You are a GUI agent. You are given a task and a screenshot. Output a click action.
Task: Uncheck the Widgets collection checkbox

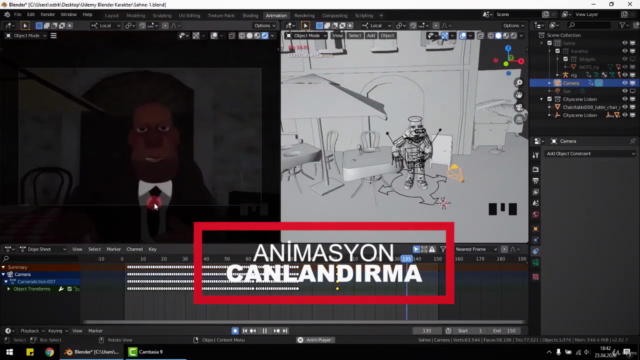(x=565, y=59)
